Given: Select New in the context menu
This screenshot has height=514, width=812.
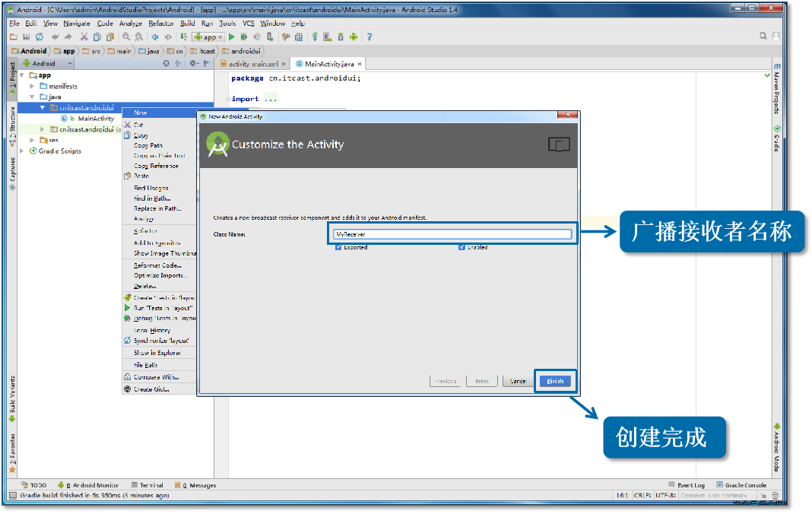Looking at the screenshot, I should [x=160, y=113].
